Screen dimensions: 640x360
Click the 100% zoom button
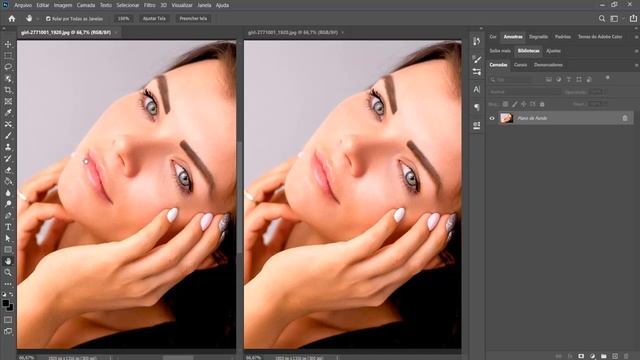(123, 19)
